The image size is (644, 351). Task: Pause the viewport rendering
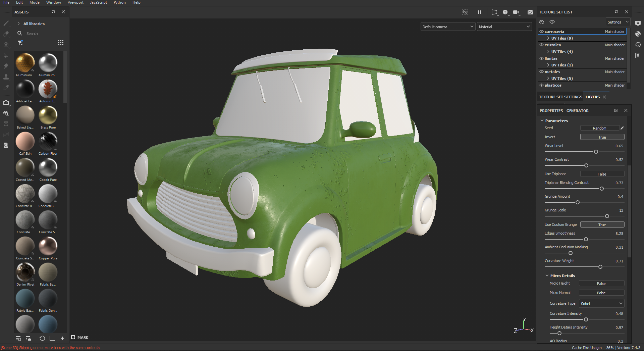pos(480,12)
